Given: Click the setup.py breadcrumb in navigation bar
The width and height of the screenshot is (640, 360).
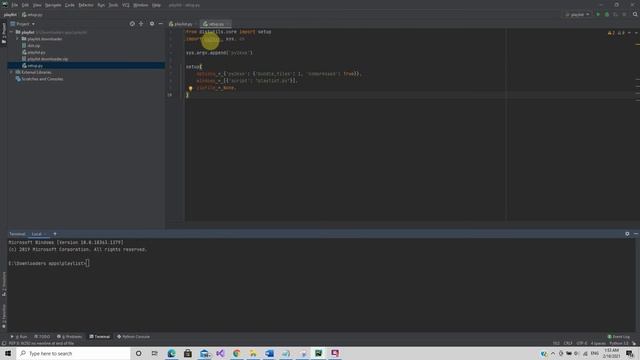Looking at the screenshot, I should pyautogui.click(x=33, y=15).
